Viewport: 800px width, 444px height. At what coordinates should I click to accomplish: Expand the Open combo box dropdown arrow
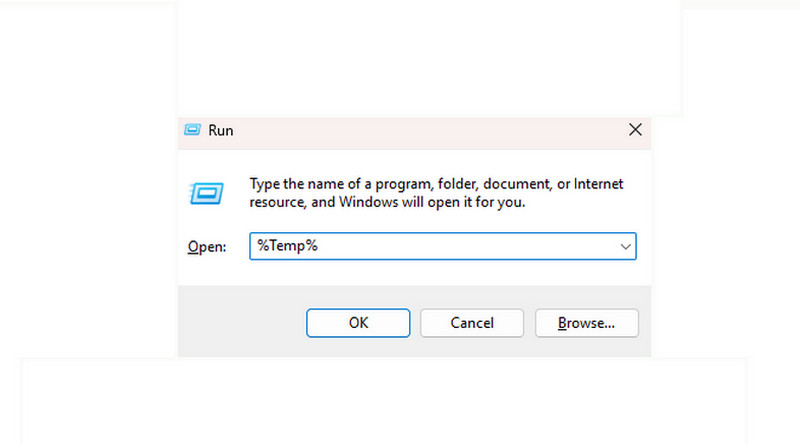tap(625, 246)
